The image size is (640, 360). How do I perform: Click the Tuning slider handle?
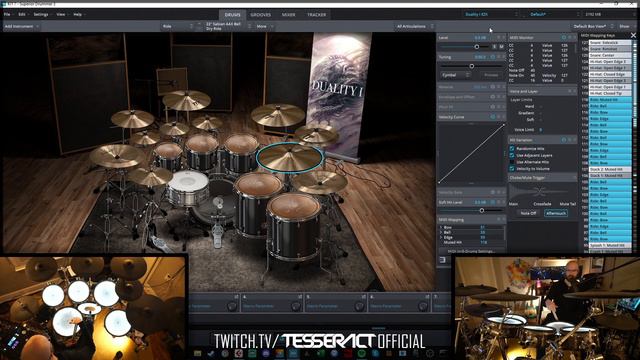click(471, 66)
